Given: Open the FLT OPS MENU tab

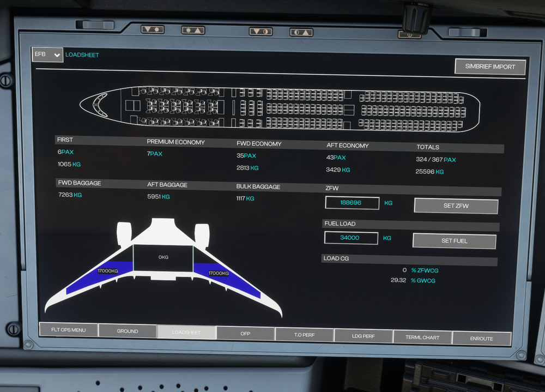Looking at the screenshot, I should (69, 330).
